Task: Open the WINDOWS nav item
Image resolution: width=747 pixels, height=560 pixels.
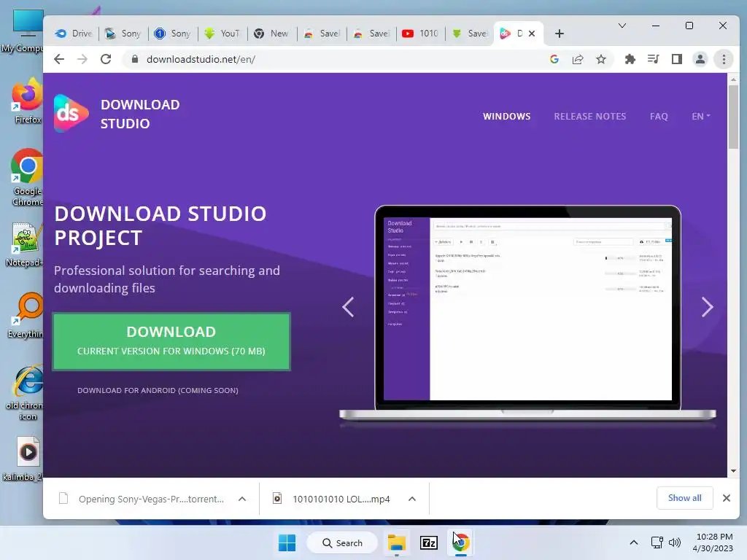Action: point(506,116)
